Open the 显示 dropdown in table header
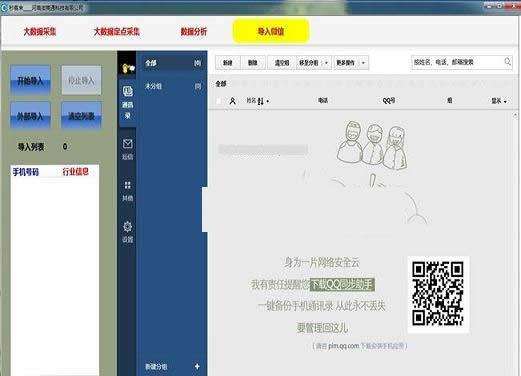The width and height of the screenshot is (521, 376). click(499, 101)
